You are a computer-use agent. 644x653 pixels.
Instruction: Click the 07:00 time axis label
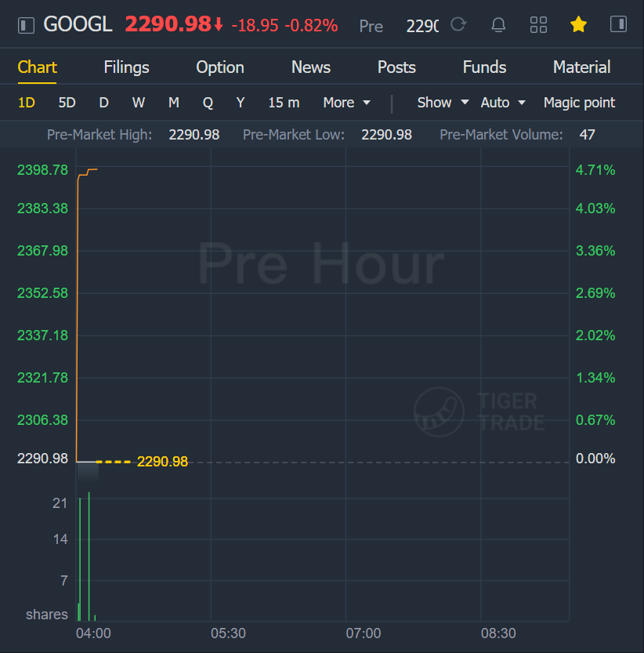click(363, 633)
